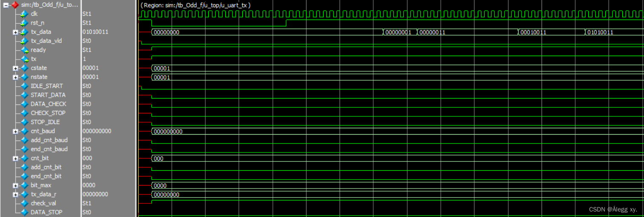Click the IDLE_START signal icon

click(x=24, y=86)
